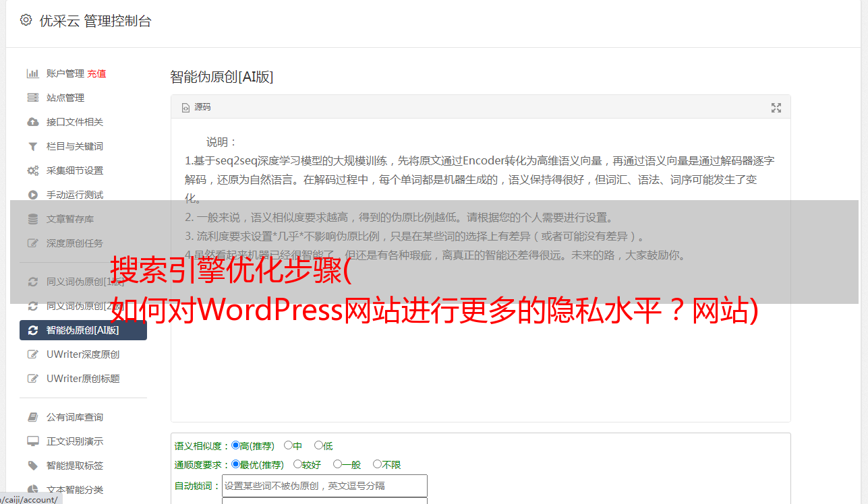Viewport: 868px width, 504px height.
Task: Click the bar chart icon for 账户管理
Action: tap(32, 73)
